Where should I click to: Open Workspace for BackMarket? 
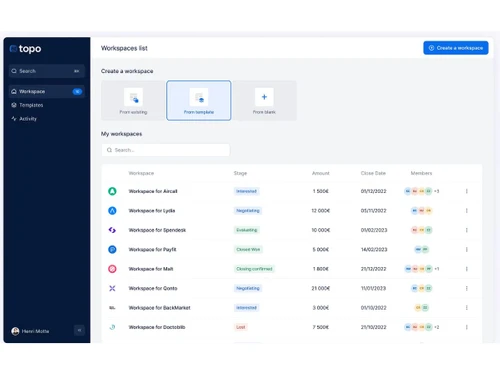pos(159,308)
